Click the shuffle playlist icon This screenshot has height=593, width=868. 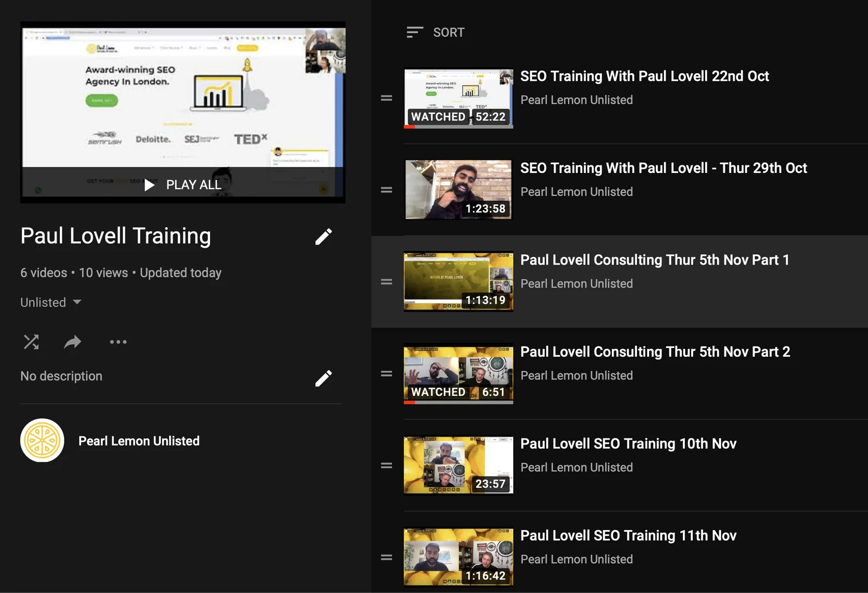tap(31, 342)
